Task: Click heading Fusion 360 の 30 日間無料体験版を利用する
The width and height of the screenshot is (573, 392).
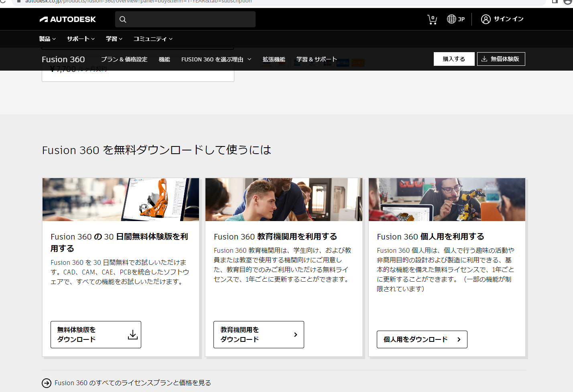Action: [119, 242]
